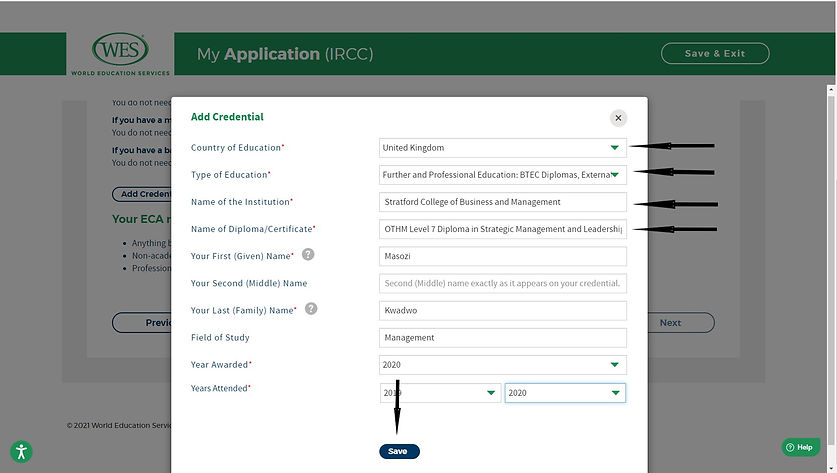Viewport: 837px width, 473px height.
Task: Click the Name of Diploma/Certificate field
Action: [x=502, y=229]
